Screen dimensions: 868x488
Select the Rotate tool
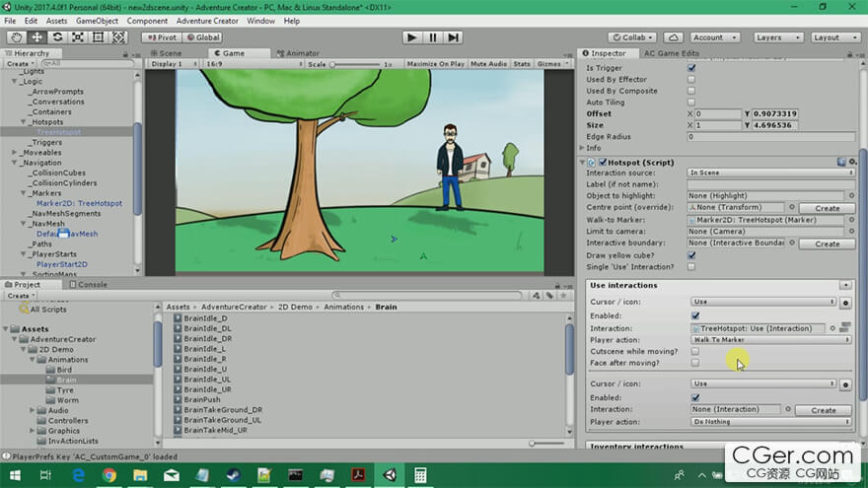(57, 37)
